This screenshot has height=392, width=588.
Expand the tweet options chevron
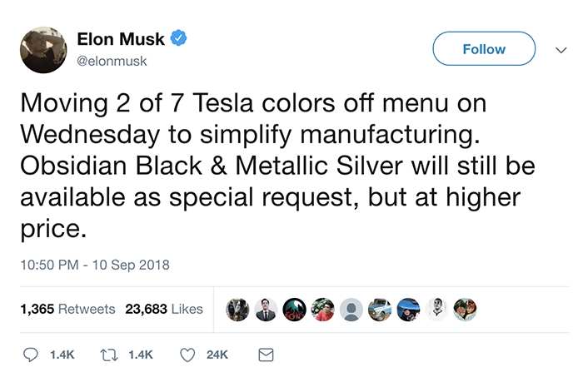coord(561,50)
